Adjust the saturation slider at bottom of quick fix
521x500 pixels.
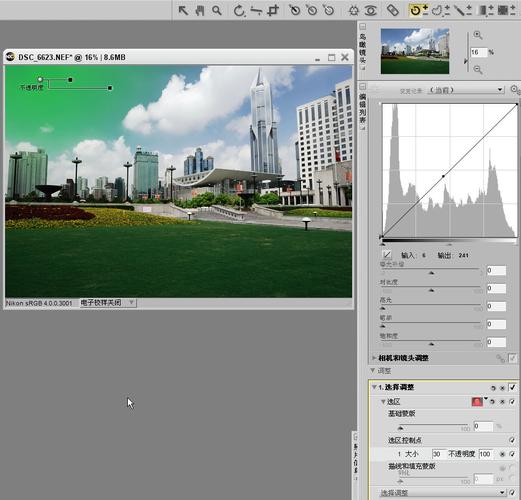coord(431,343)
